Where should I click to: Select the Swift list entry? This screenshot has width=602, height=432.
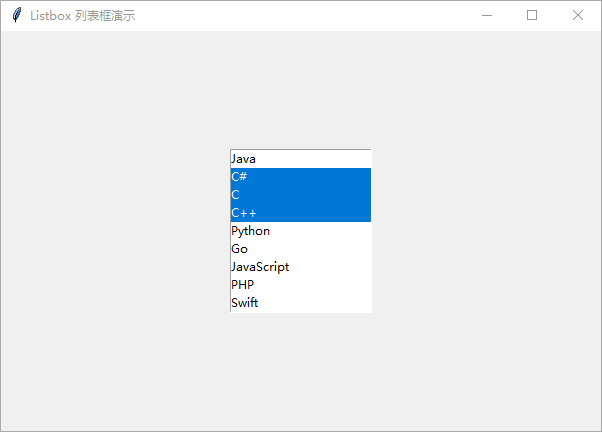[301, 303]
